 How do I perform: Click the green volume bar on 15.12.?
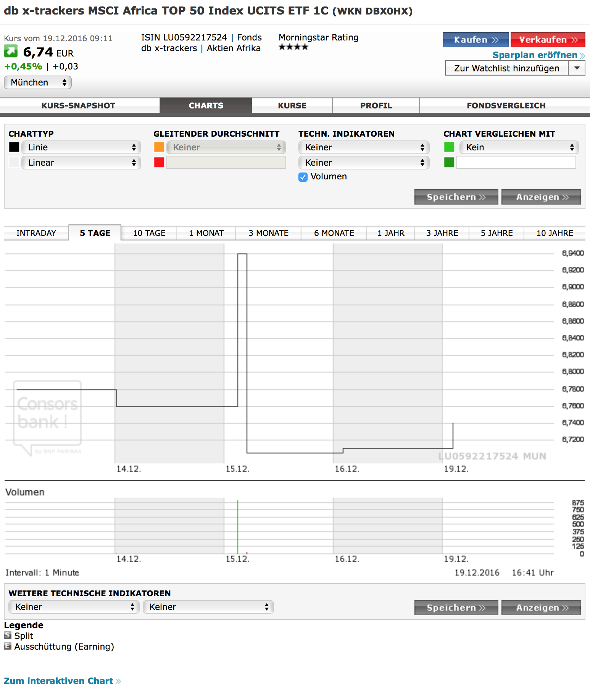coord(238,527)
